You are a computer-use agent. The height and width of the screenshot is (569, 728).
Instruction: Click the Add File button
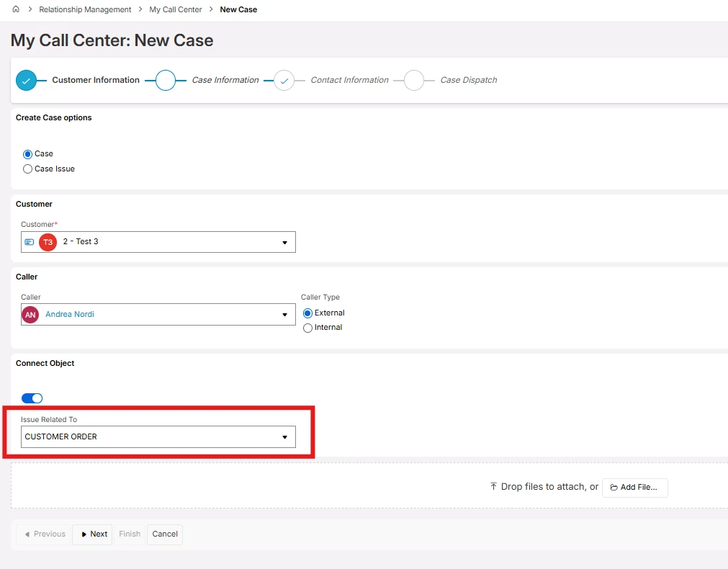634,487
